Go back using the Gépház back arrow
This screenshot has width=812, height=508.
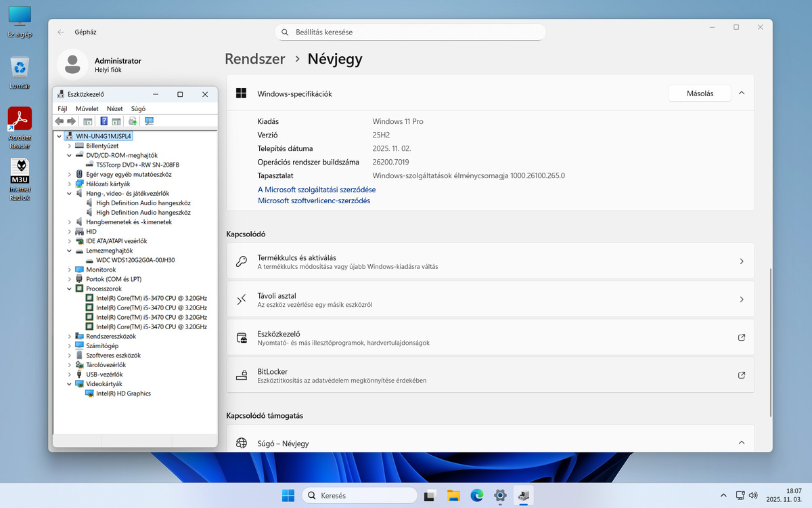tap(62, 32)
